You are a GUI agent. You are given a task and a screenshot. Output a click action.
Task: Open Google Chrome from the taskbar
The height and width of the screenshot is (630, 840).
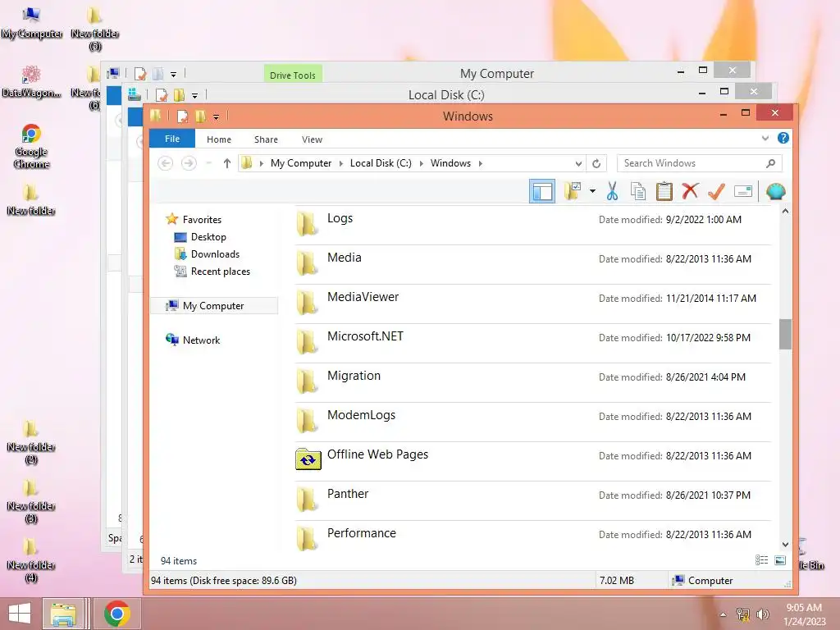point(117,614)
